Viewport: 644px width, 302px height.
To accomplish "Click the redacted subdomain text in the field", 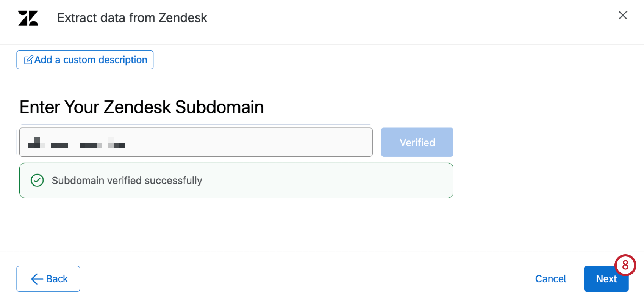I will (x=76, y=144).
